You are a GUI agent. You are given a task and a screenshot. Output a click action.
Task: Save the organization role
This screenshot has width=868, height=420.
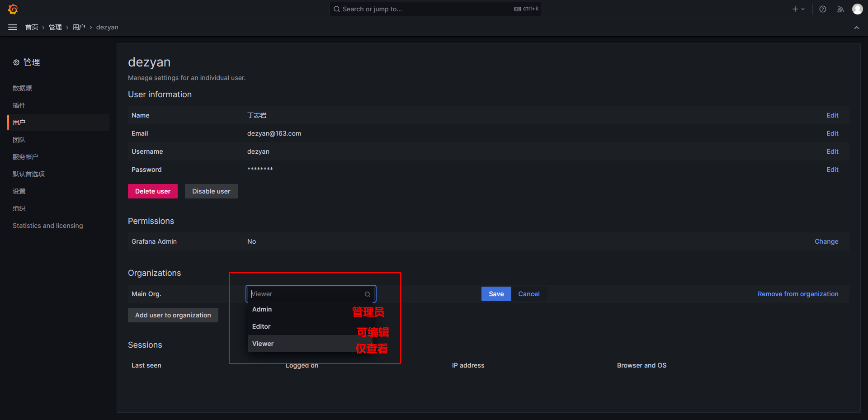[496, 294]
